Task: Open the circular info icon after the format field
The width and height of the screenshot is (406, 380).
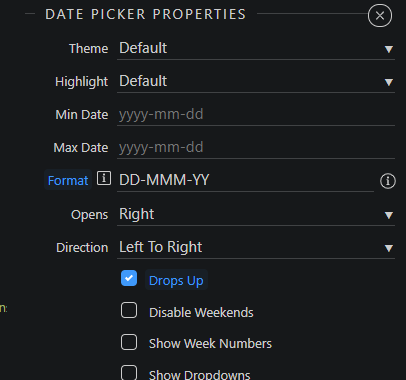Action: [388, 181]
